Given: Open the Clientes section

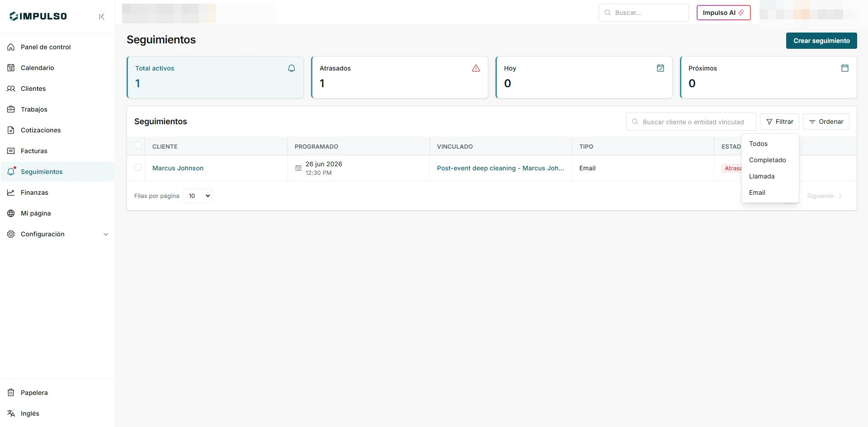Looking at the screenshot, I should [57, 89].
